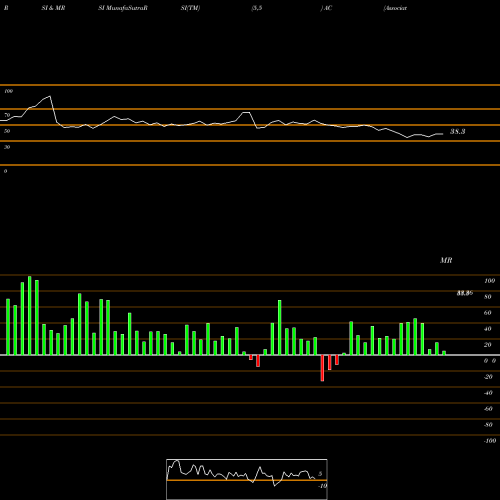
Task: Click the -20 label on MR axis
Action: pyautogui.click(x=488, y=377)
